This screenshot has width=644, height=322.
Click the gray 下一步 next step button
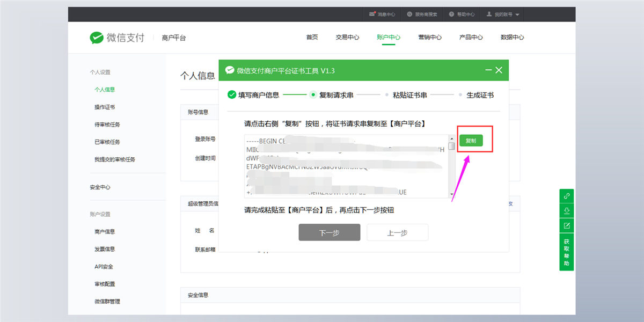point(330,232)
